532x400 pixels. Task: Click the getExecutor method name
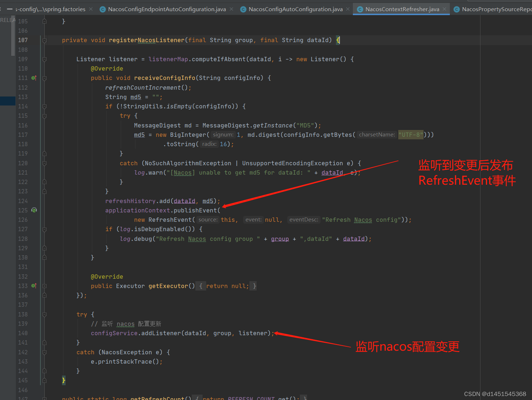click(x=168, y=286)
